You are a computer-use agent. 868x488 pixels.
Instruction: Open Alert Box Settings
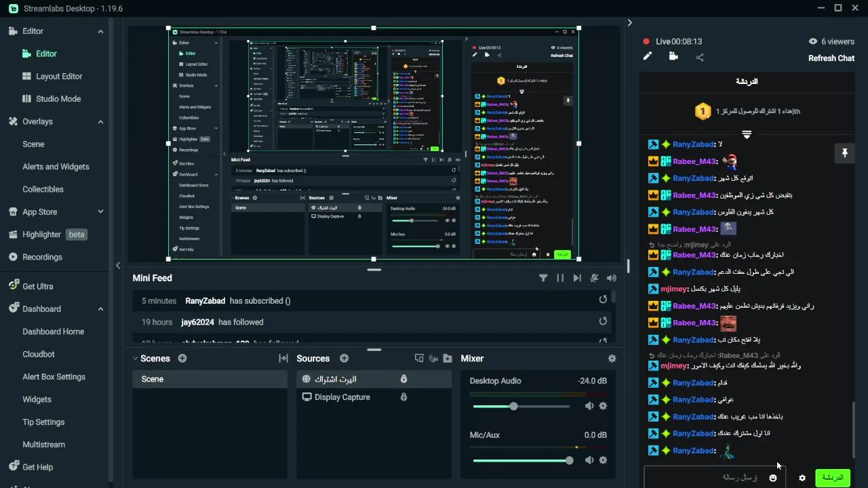(54, 377)
